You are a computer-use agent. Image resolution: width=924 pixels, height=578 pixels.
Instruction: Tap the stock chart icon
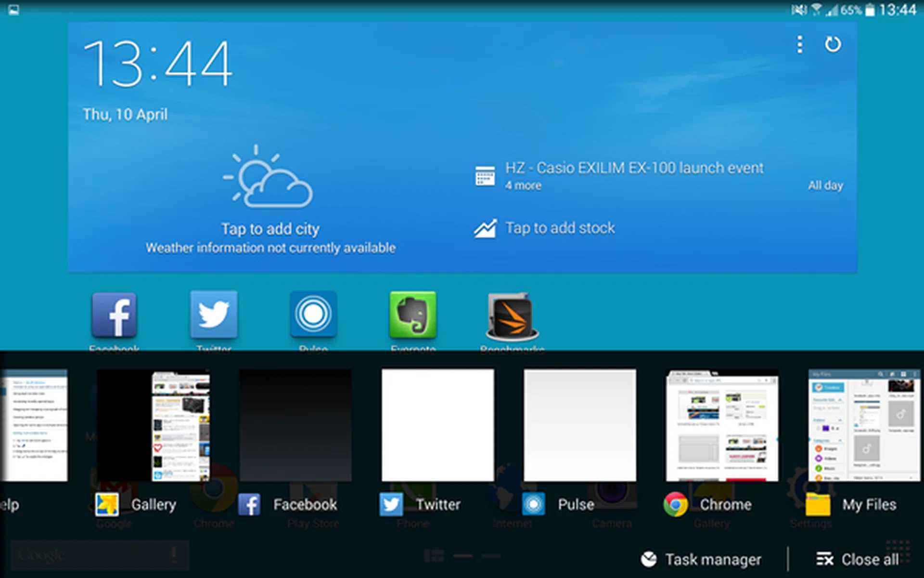(x=485, y=228)
